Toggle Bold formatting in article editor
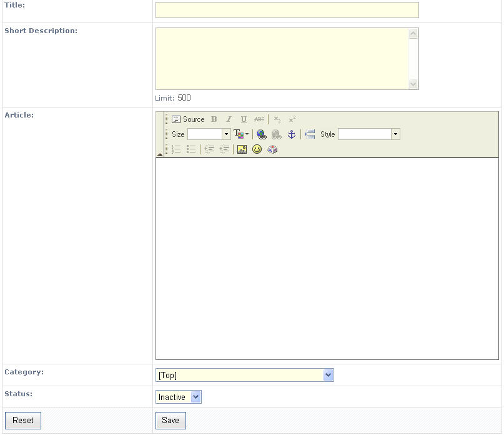The width and height of the screenshot is (504, 435). [214, 119]
